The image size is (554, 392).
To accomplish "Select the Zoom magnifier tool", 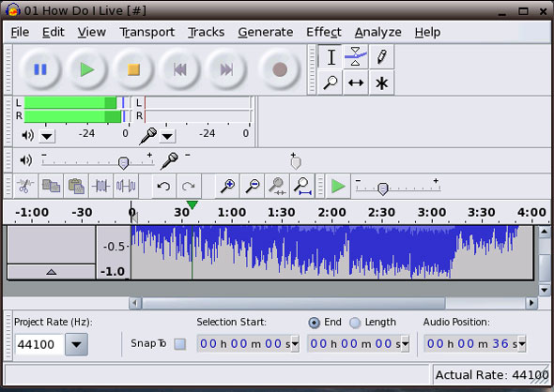I will [x=331, y=83].
